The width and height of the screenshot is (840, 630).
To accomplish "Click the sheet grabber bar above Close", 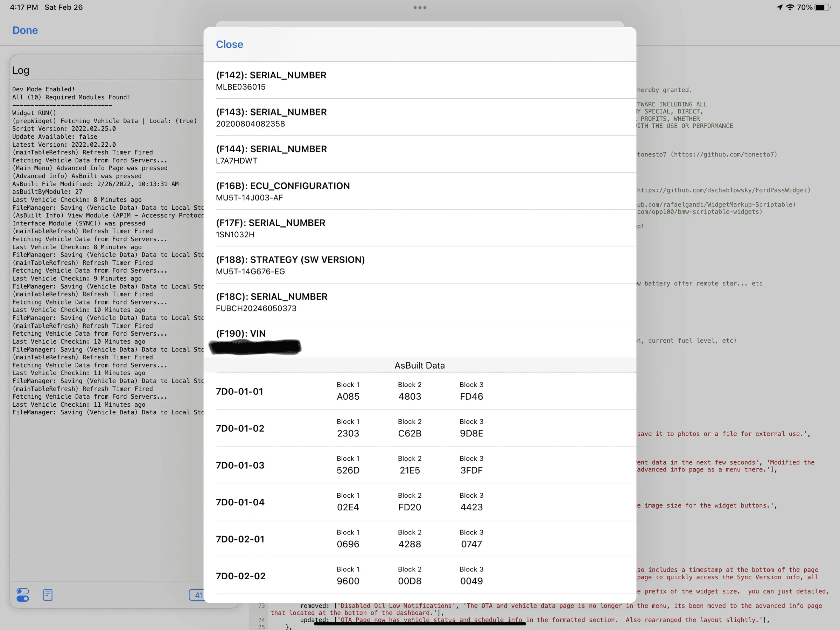I will point(420,23).
